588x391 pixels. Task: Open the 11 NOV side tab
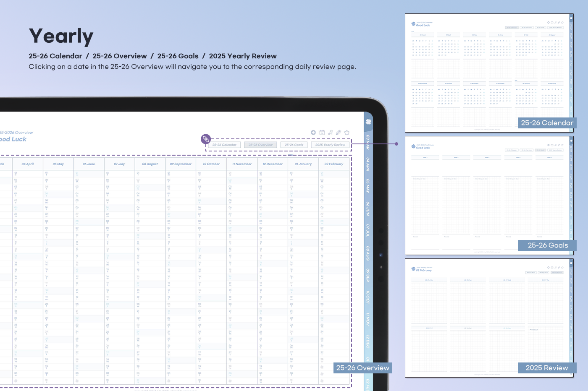[368, 319]
